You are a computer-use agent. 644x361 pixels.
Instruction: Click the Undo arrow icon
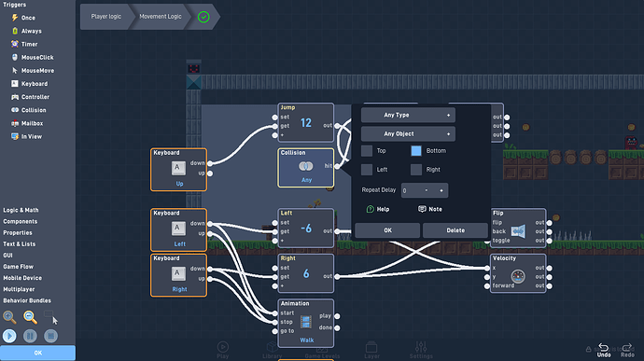603,347
